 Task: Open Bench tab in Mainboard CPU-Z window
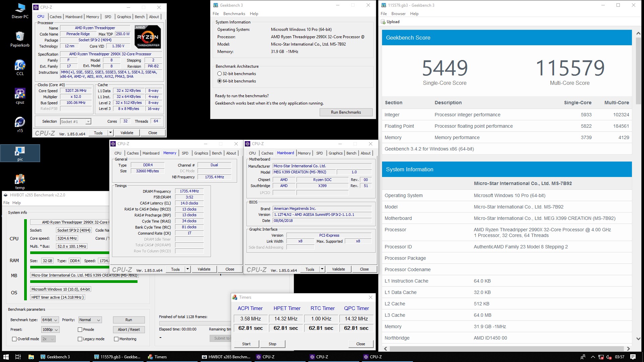click(x=351, y=153)
